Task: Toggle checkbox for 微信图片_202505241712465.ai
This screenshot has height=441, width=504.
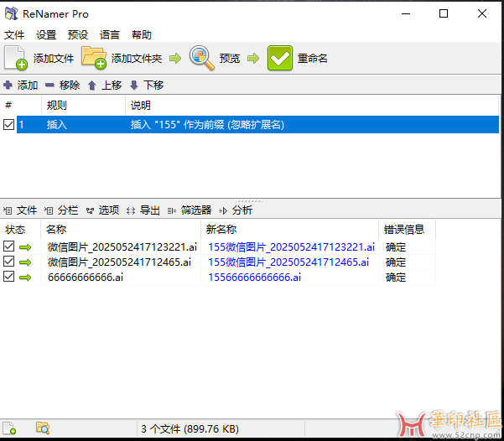Action: [x=8, y=262]
